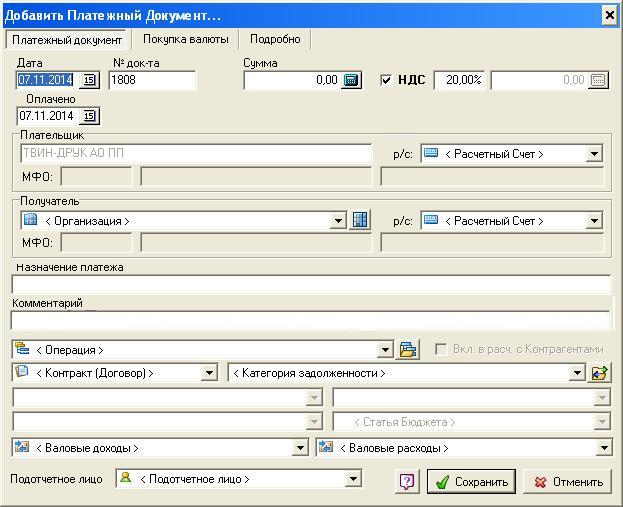The height and width of the screenshot is (507, 623).
Task: Open calendar picker next to Дата field
Action: 89,80
